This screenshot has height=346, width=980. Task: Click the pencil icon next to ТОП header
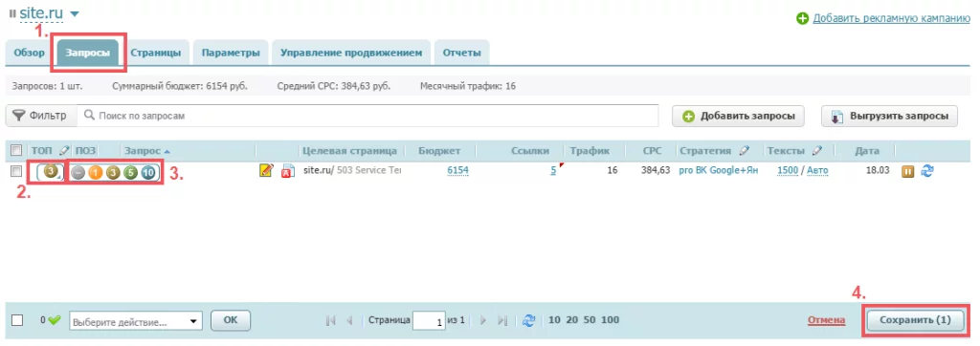64,150
